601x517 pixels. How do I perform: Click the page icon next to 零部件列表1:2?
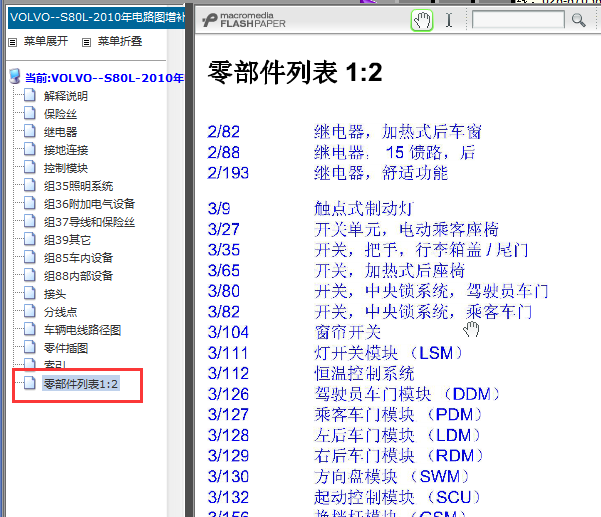click(x=30, y=382)
